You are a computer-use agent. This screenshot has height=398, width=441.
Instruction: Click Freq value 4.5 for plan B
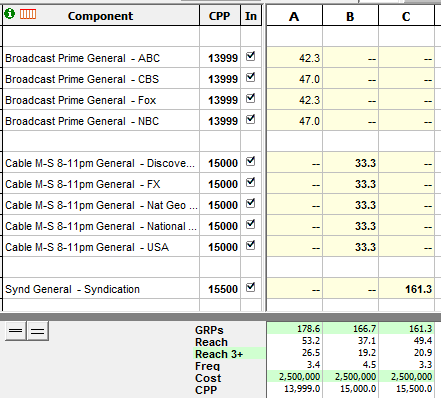pos(369,365)
